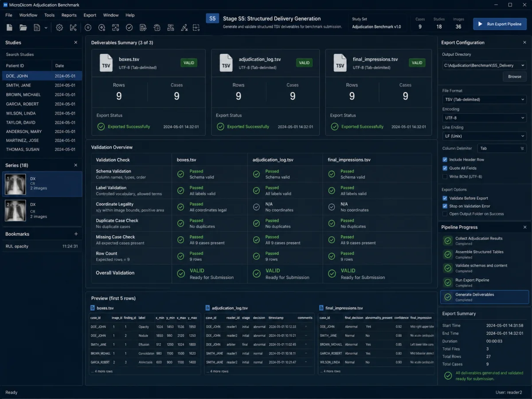
Task: Close the Studies panel
Action: coord(76,43)
